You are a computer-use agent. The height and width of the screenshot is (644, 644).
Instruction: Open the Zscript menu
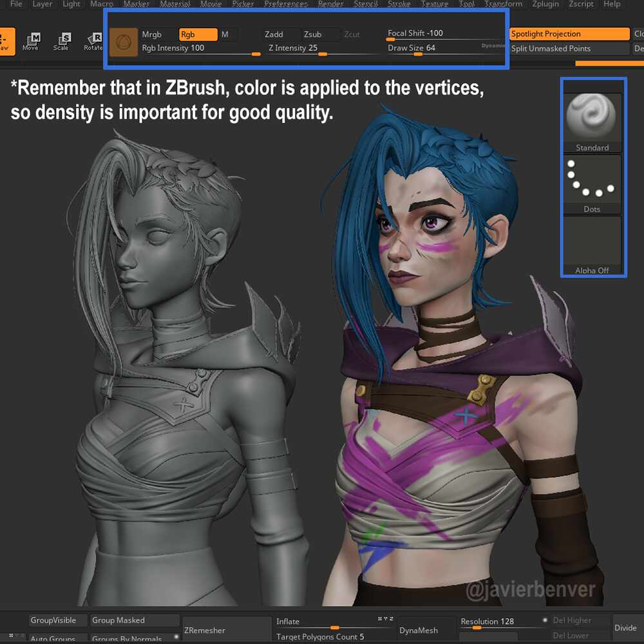click(581, 4)
